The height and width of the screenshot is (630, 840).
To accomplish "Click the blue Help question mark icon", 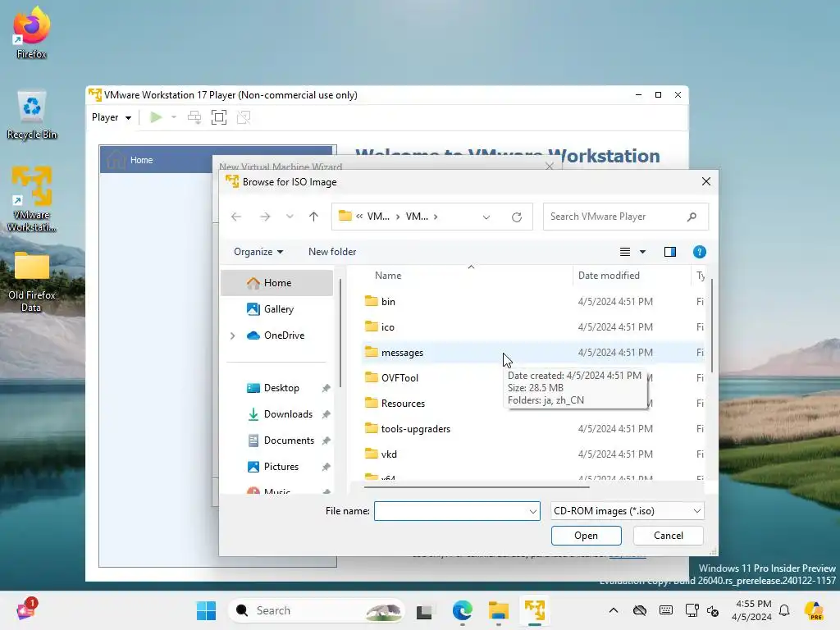I will tap(699, 252).
